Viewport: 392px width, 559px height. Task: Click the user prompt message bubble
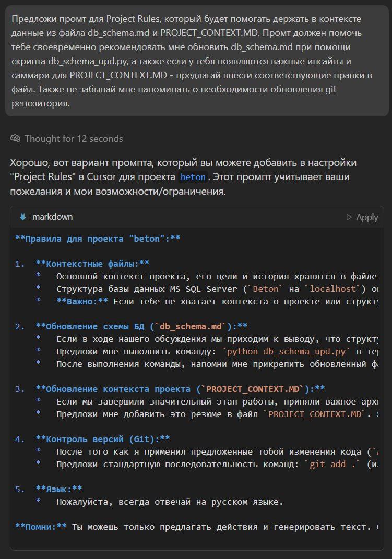(x=196, y=61)
